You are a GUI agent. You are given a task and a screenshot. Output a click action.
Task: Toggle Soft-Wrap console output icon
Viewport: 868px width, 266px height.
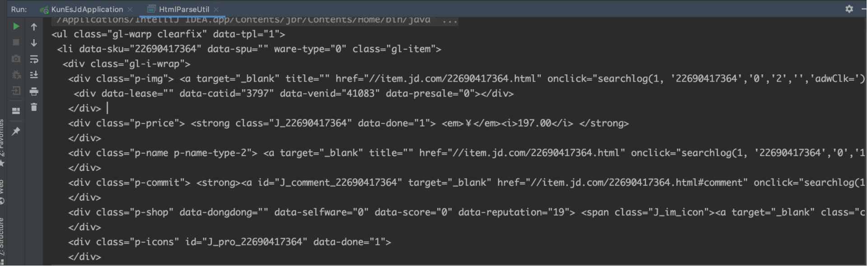(34, 59)
